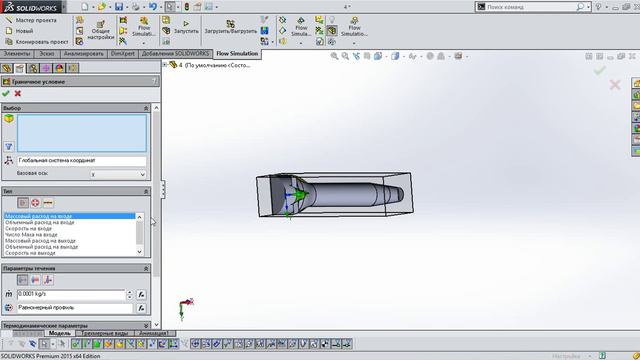Click the Глобальная система координат field
640x360 pixels.
(x=82, y=161)
